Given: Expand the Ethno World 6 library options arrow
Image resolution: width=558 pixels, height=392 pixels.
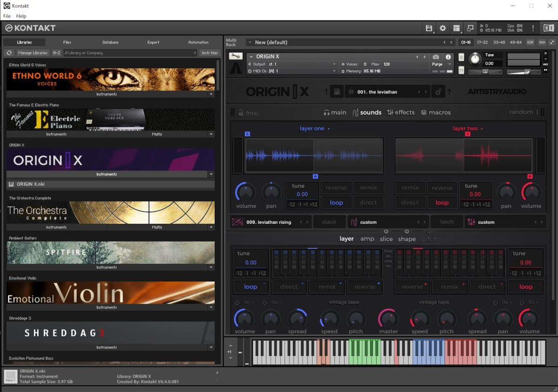Looking at the screenshot, I should click(x=211, y=94).
